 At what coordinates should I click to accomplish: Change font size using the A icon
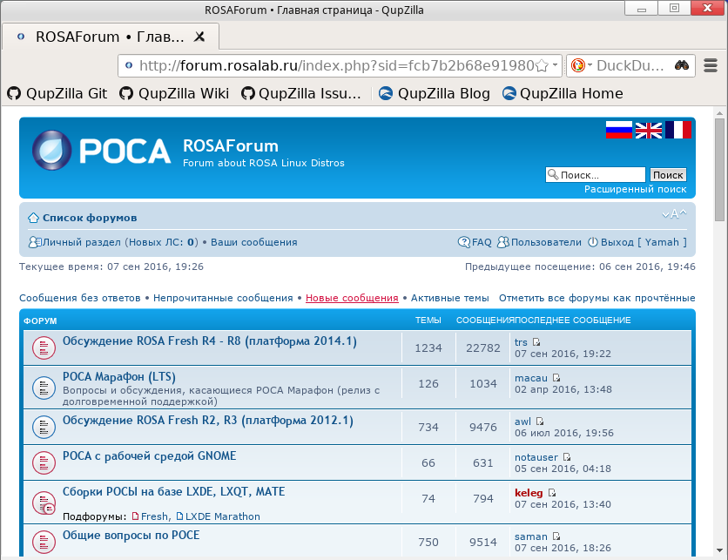point(674,214)
